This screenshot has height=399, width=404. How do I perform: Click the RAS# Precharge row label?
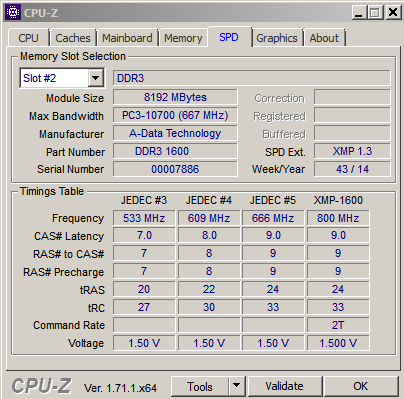(x=63, y=272)
